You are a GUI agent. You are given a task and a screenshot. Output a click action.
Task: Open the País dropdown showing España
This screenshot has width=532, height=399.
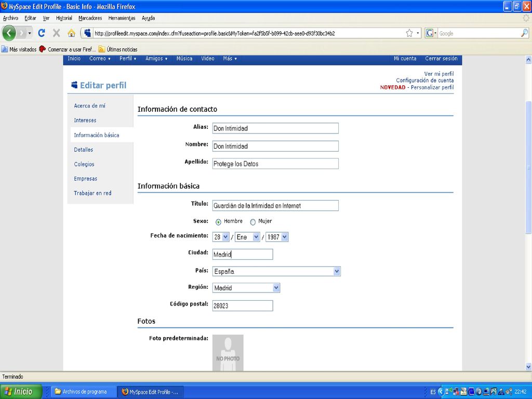[276, 271]
